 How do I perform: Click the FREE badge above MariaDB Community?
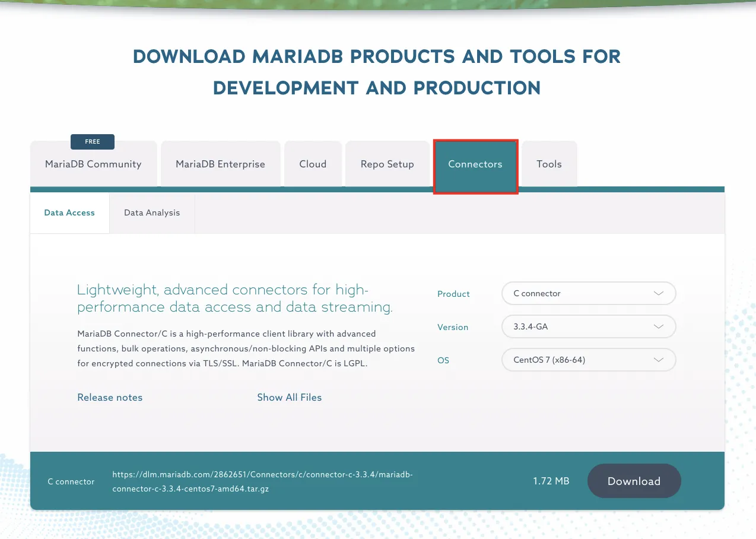coord(93,142)
